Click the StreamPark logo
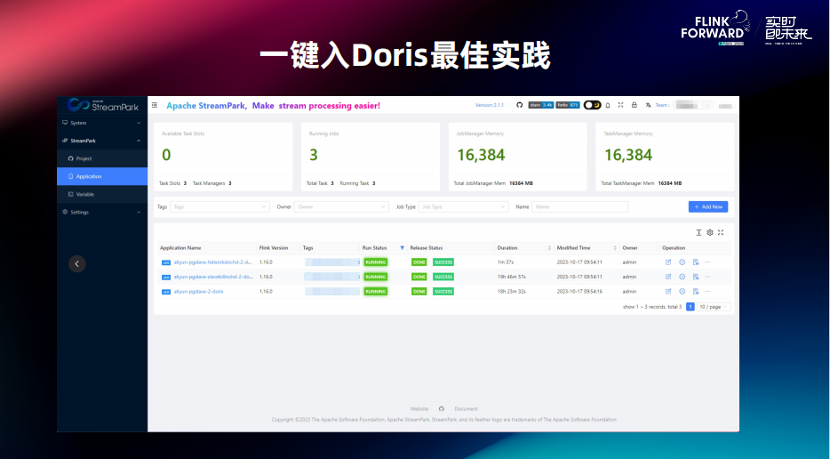Image resolution: width=830 pixels, height=460 pixels. coord(103,105)
